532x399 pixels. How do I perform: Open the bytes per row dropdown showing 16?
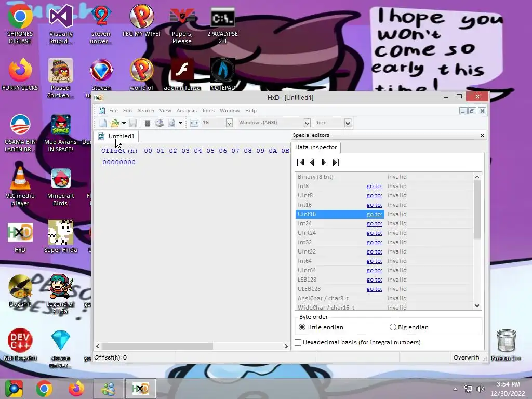click(229, 123)
